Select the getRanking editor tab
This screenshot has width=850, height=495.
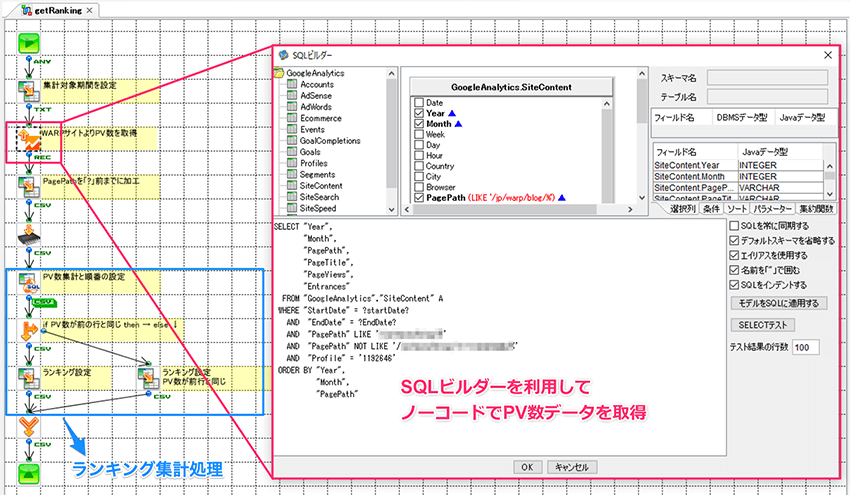(57, 10)
